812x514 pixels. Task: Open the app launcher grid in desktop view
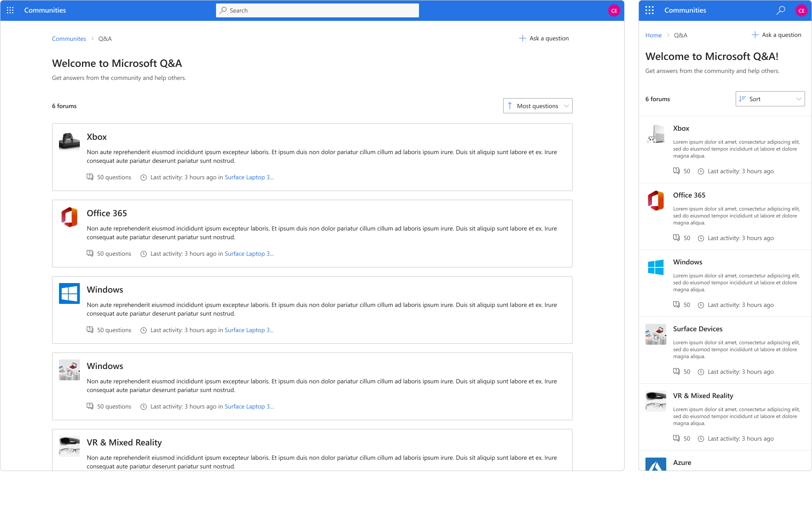click(x=10, y=10)
